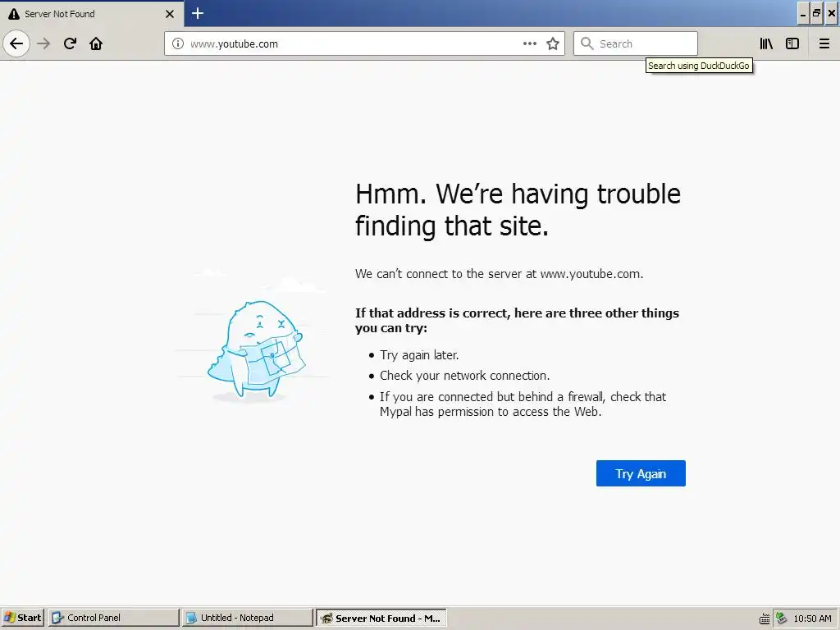
Task: Close the Server Not Found tab
Action: pos(170,14)
